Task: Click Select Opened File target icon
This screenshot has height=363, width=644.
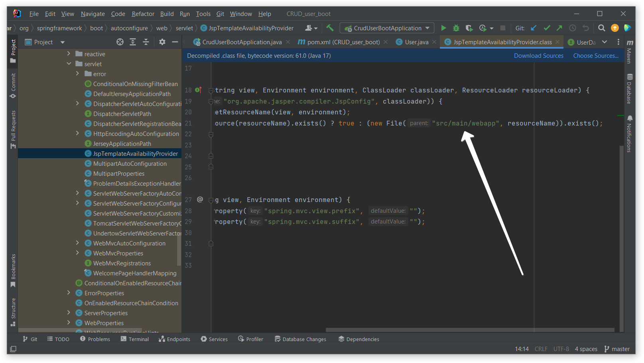Action: [120, 42]
